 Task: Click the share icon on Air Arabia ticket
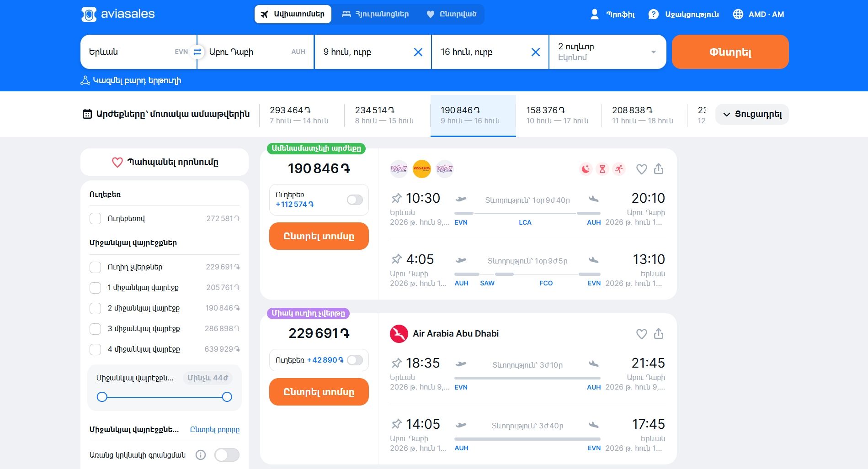click(x=658, y=334)
